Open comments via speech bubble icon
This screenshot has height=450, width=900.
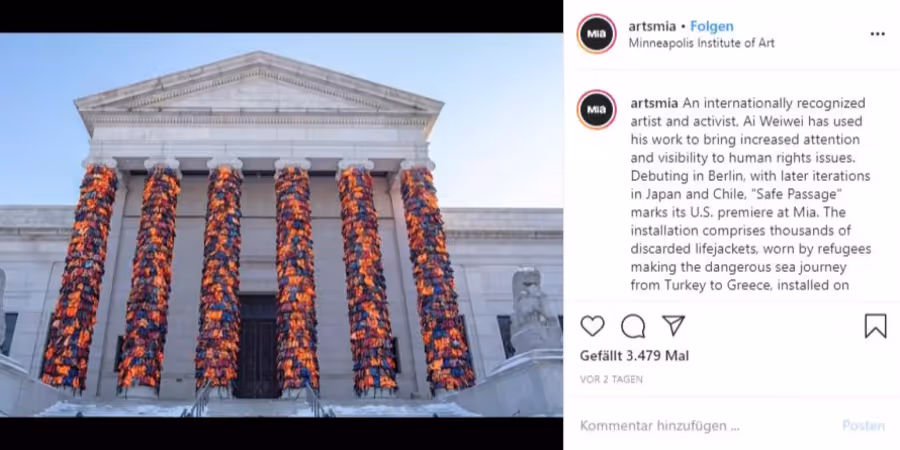tap(633, 326)
